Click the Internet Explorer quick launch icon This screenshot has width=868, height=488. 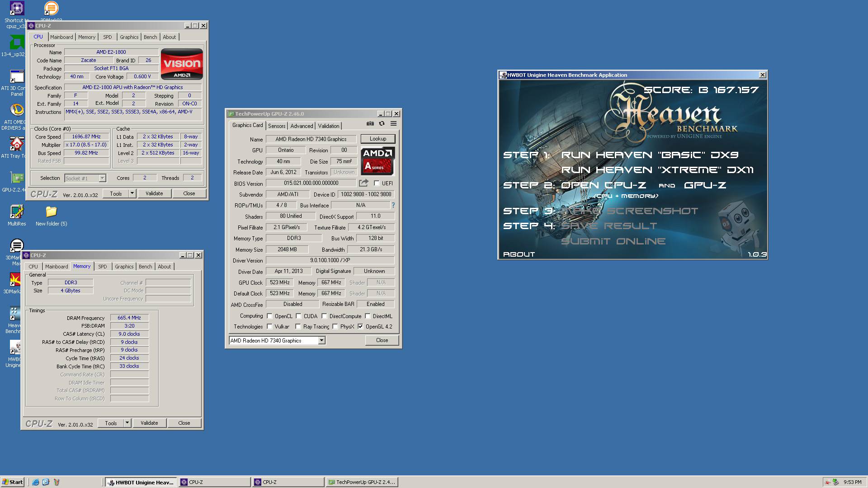35,482
